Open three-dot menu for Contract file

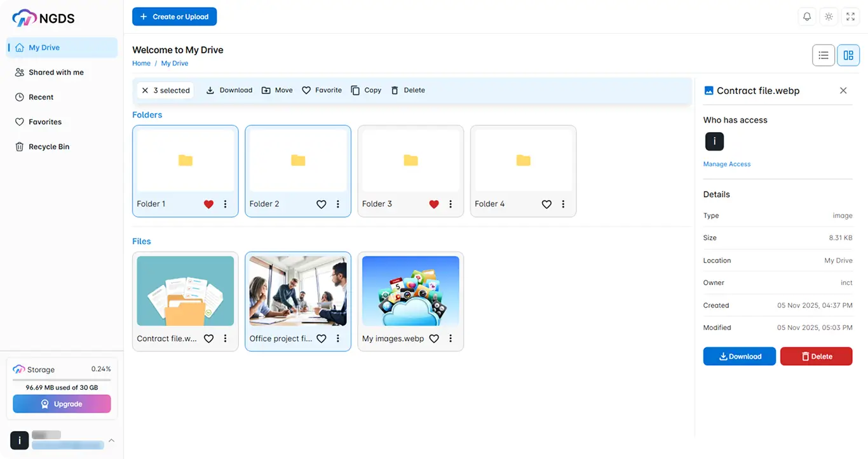[225, 339]
